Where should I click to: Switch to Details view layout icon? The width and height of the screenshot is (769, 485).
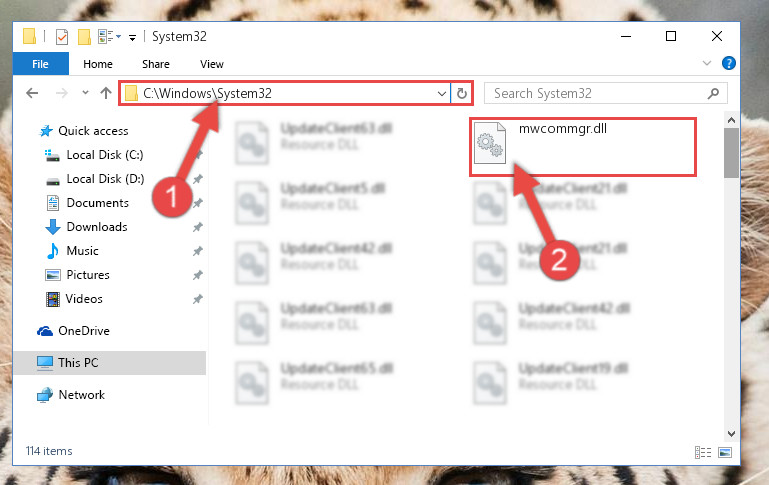click(703, 452)
